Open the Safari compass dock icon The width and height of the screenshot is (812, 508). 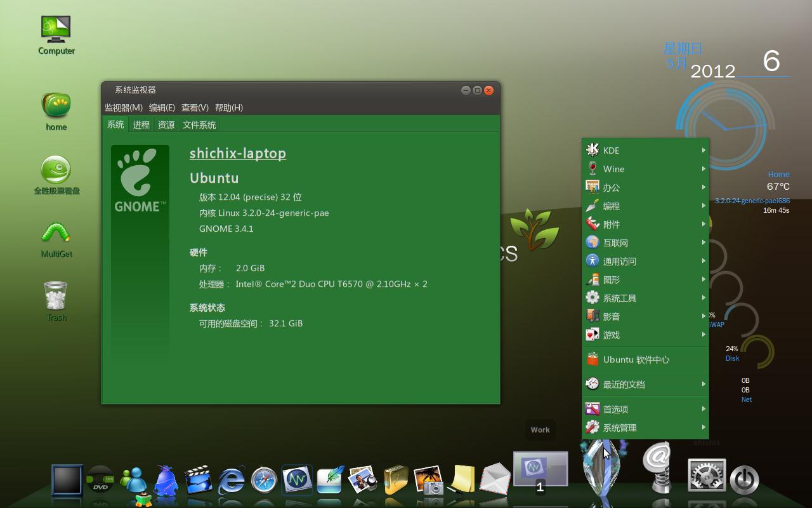pos(264,480)
